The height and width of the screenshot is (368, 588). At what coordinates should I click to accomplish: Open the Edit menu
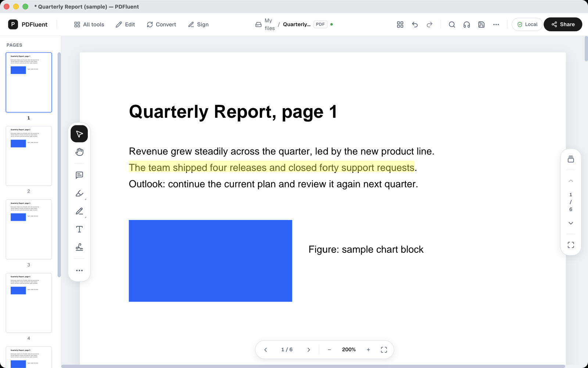point(125,24)
